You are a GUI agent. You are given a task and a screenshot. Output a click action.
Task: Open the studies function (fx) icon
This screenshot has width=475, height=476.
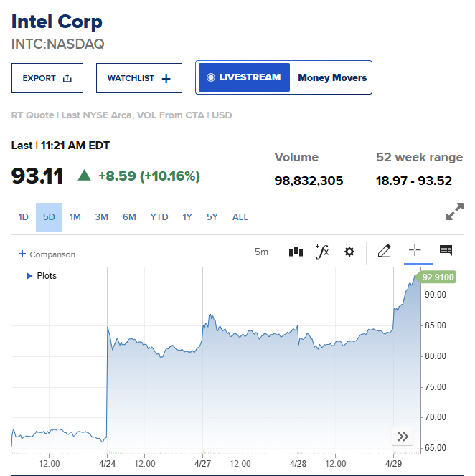(321, 252)
